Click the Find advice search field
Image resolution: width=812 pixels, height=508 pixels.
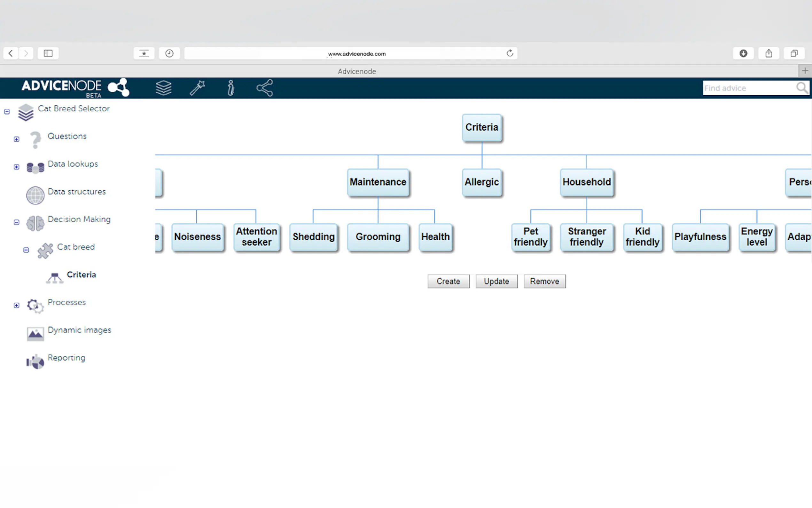pos(749,88)
